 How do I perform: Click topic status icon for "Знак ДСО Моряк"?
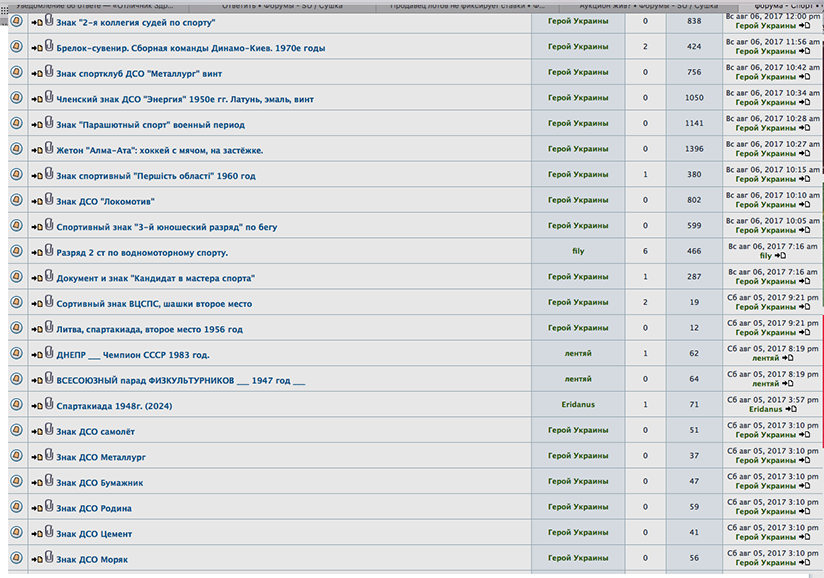click(15, 558)
